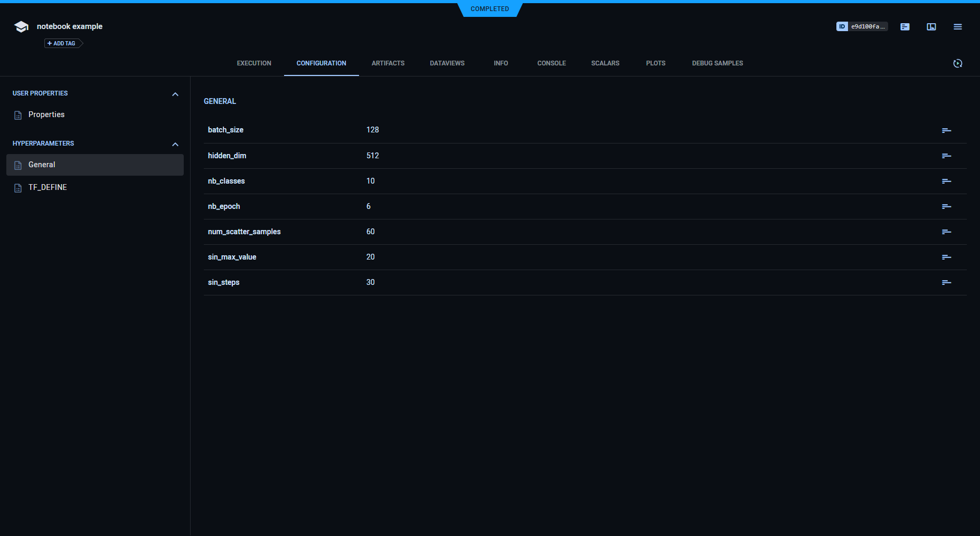Click the experiment graduation cap icon

[21, 27]
